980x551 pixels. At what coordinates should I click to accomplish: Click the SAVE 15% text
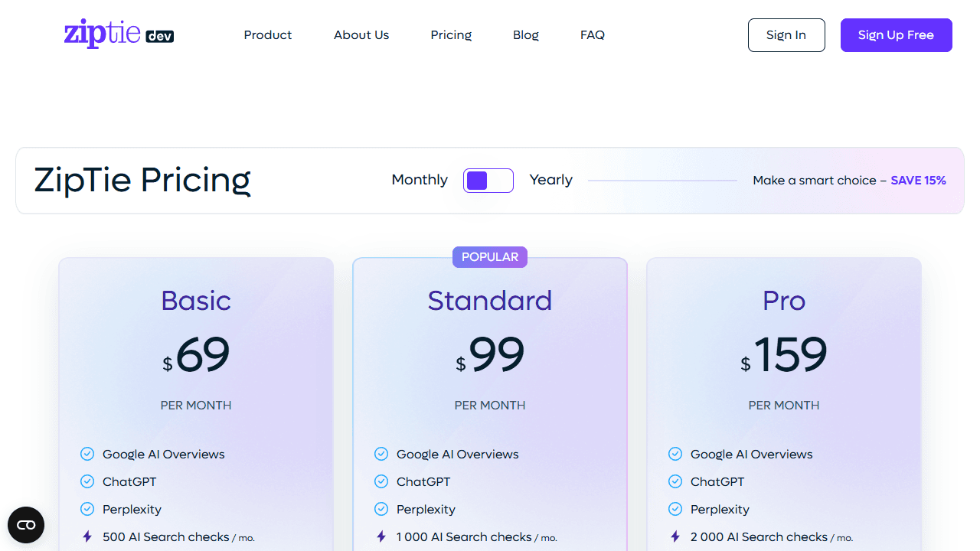click(918, 181)
